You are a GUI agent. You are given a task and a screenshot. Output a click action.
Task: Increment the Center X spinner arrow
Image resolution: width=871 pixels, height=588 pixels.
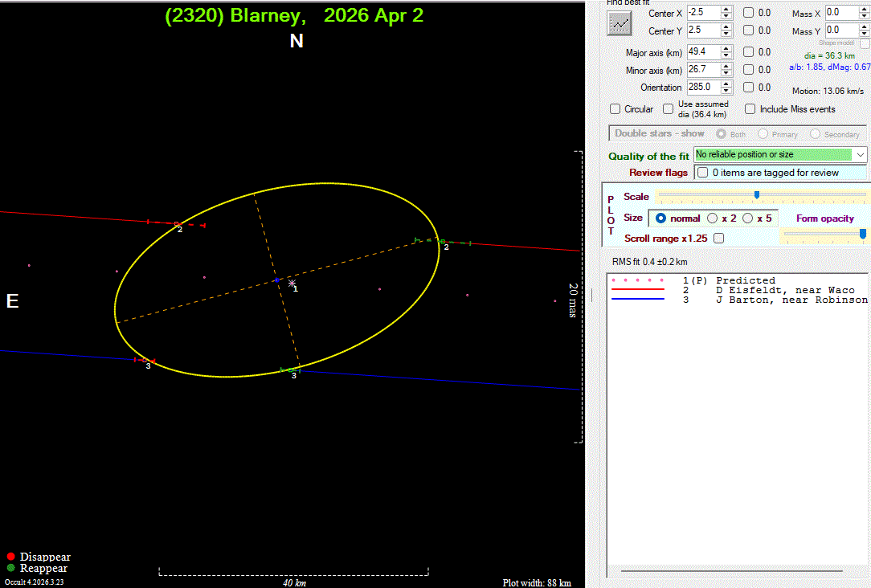coord(726,10)
